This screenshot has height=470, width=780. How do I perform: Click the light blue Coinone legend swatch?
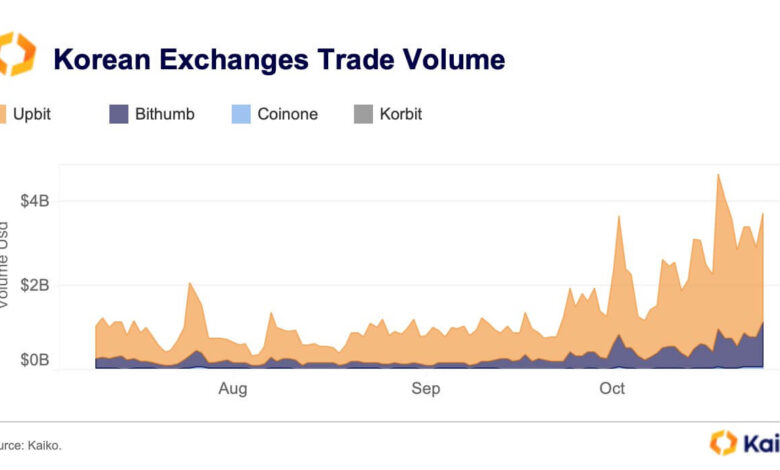[x=239, y=114]
